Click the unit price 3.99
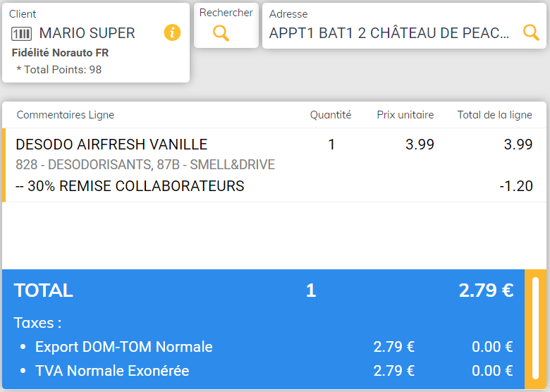The image size is (550, 392). pos(420,145)
